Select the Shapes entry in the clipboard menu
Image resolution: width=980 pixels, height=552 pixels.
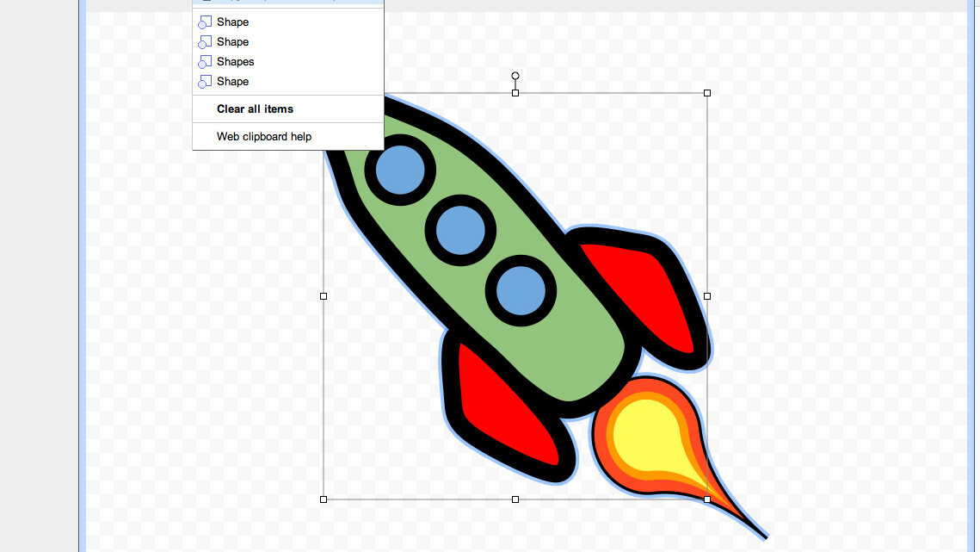(235, 61)
